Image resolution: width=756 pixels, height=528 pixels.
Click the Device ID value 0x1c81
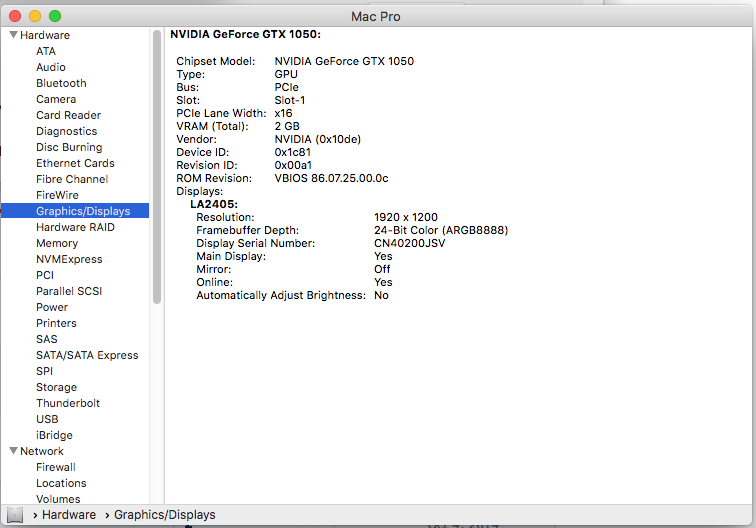[x=293, y=152]
